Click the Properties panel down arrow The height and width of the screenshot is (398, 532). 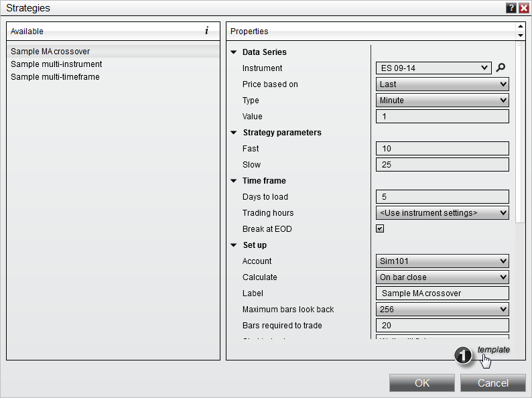(x=521, y=35)
